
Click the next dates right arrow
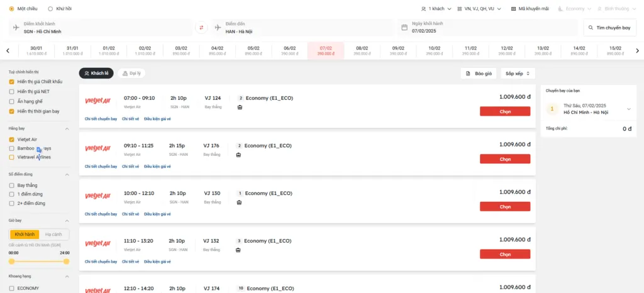[x=636, y=51]
